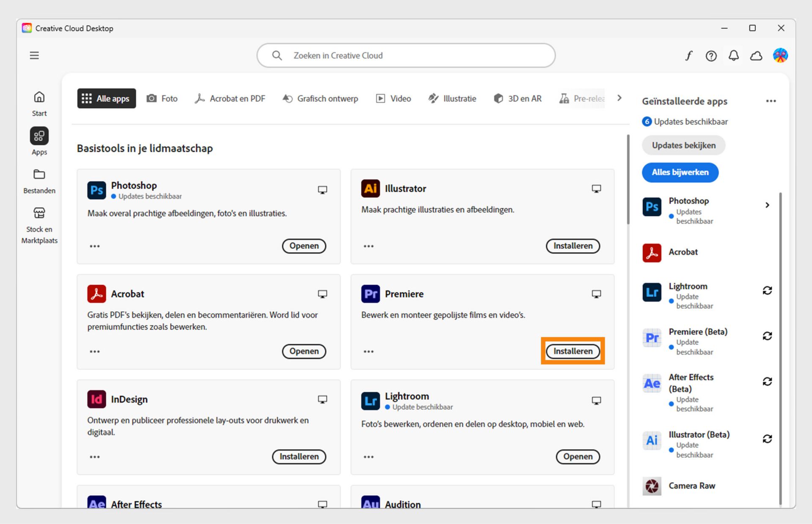This screenshot has height=524, width=812.
Task: Select Apps in the sidebar
Action: tap(39, 142)
